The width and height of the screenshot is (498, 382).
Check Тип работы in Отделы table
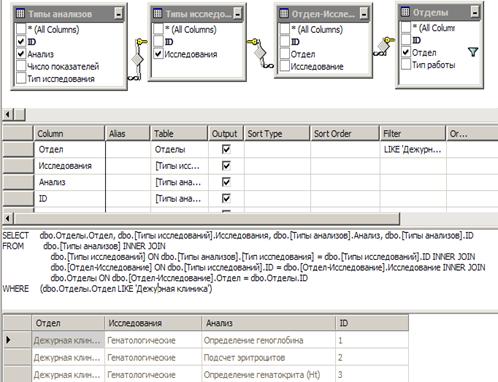coord(406,64)
